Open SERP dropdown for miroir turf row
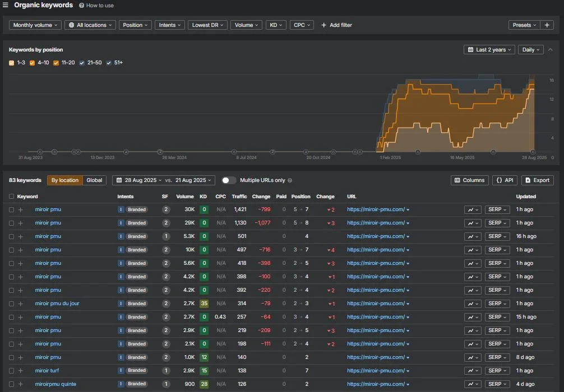The image size is (564, 392). pos(497,371)
